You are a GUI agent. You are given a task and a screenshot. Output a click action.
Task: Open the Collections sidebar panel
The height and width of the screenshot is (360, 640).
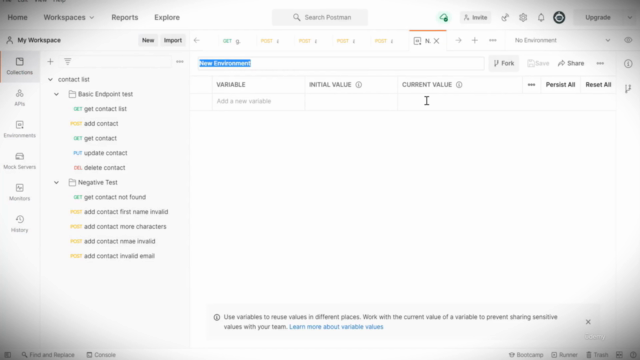[x=20, y=66]
